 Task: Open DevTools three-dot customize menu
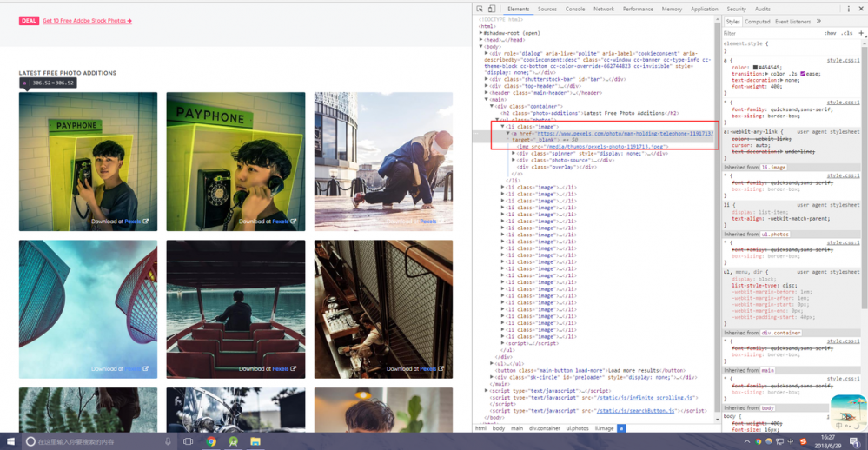[849, 9]
